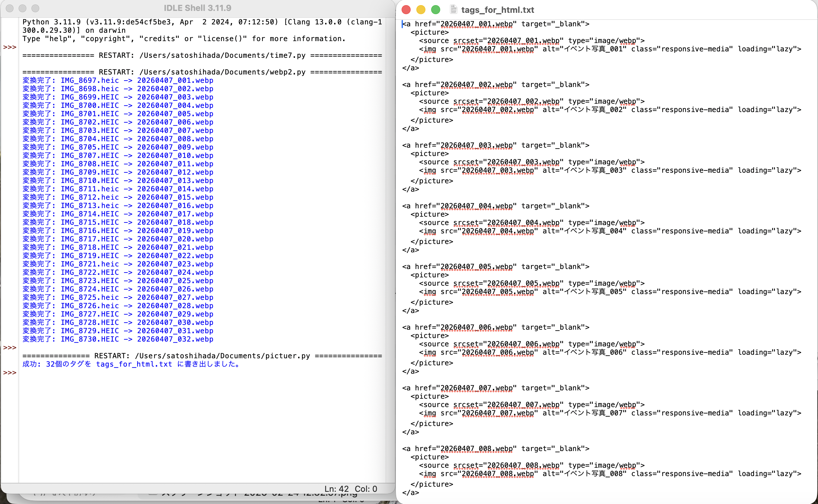818x504 pixels.
Task: Click the first >>> prompt marker at top
Action: 10,47
